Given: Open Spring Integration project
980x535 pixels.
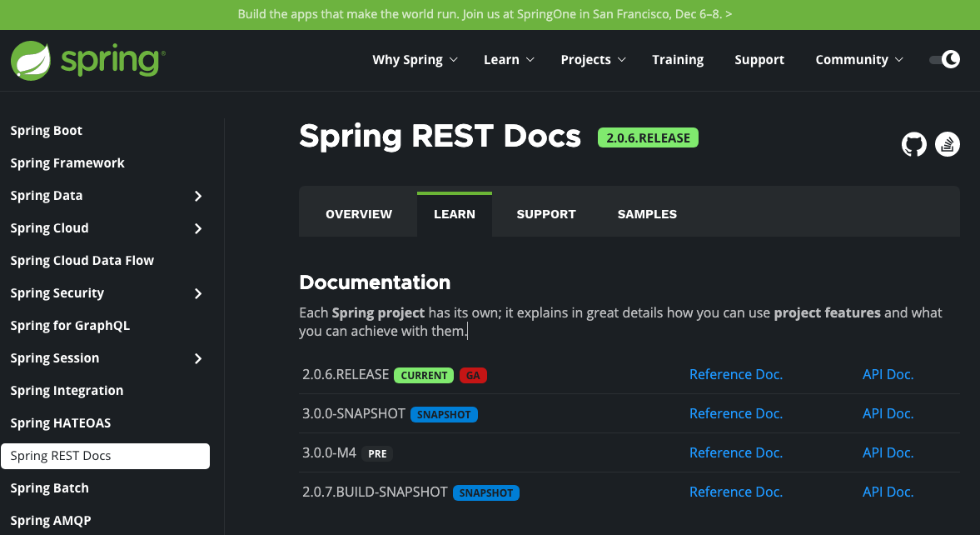Looking at the screenshot, I should [67, 391].
